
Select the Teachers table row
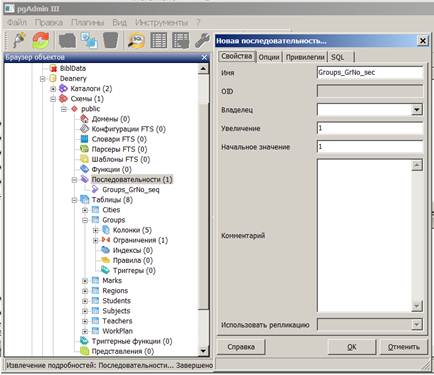pos(117,321)
